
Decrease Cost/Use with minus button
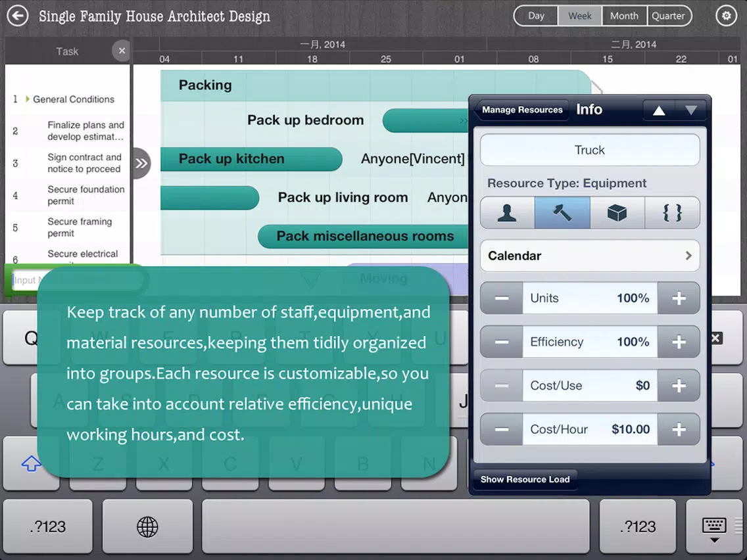(502, 386)
